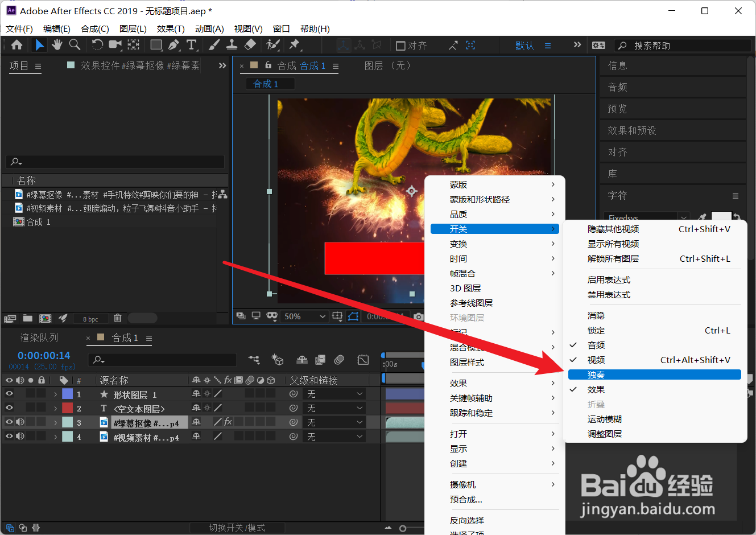Open the 图层(L) menu
Image resolution: width=756 pixels, height=535 pixels.
[133, 28]
